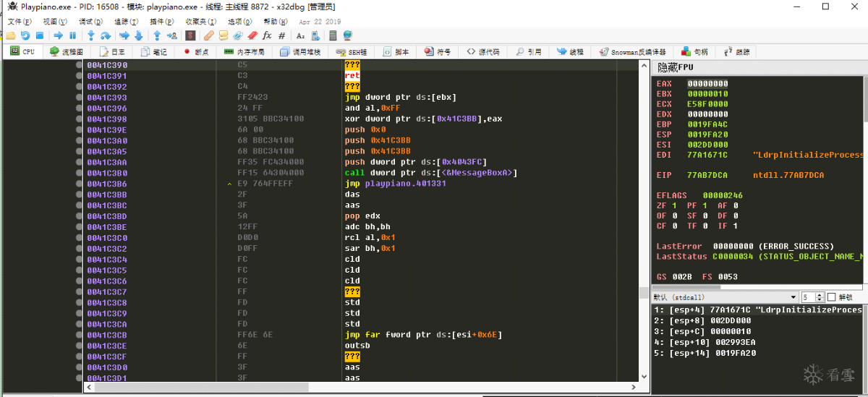Select the EAX register value field
The width and height of the screenshot is (868, 397).
click(707, 83)
